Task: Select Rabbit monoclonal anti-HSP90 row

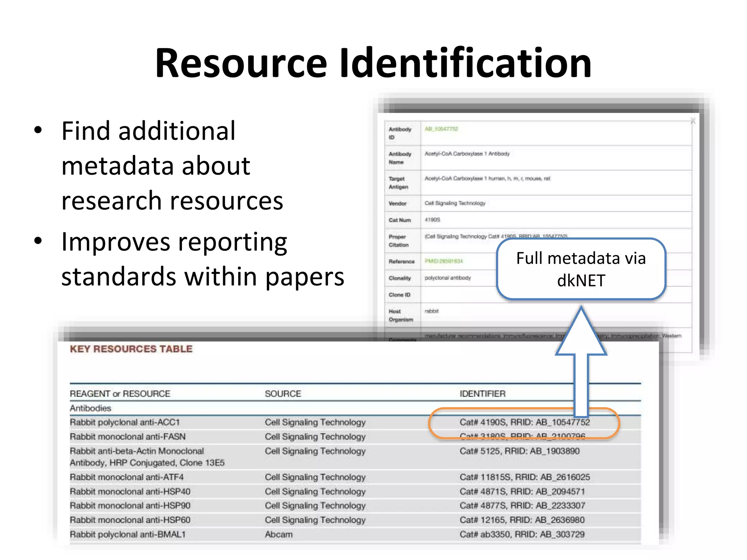Action: (x=355, y=506)
